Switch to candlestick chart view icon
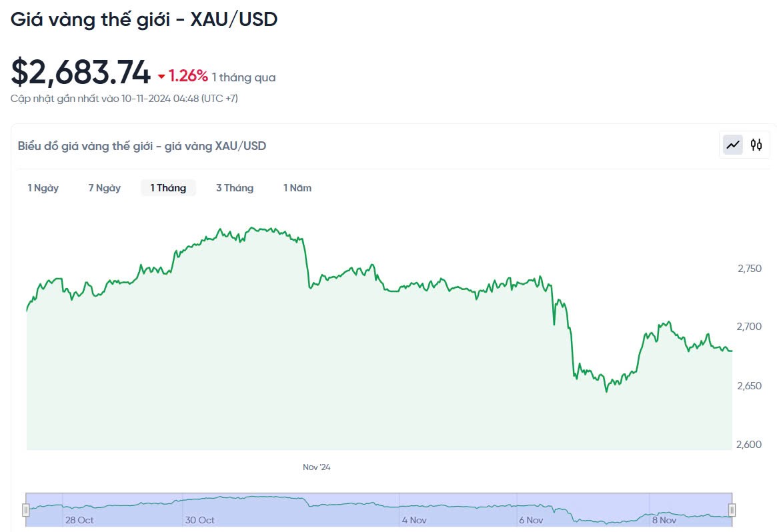 pyautogui.click(x=756, y=145)
